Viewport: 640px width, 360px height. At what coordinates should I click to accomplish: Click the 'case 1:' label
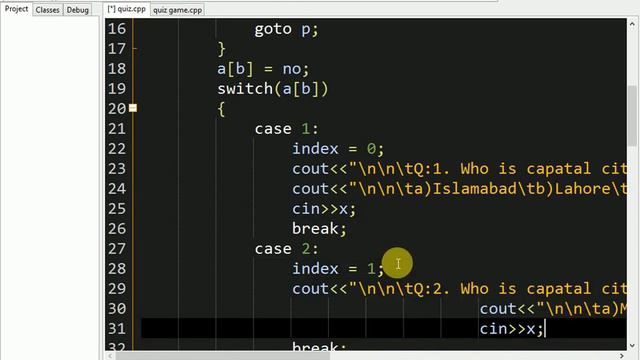pyautogui.click(x=286, y=129)
